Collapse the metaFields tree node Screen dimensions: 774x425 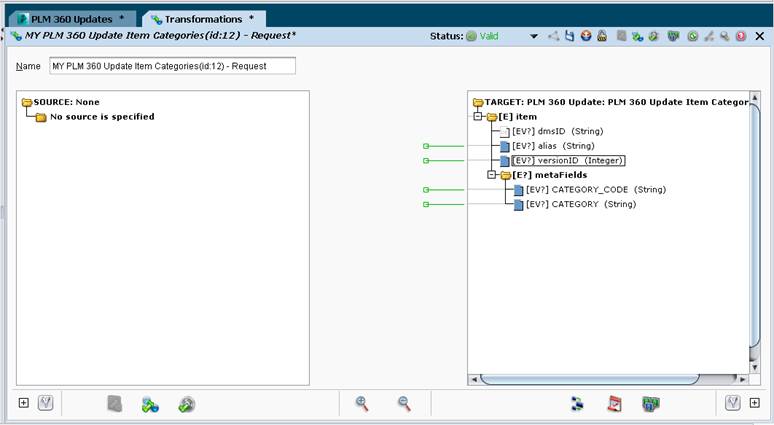click(492, 175)
